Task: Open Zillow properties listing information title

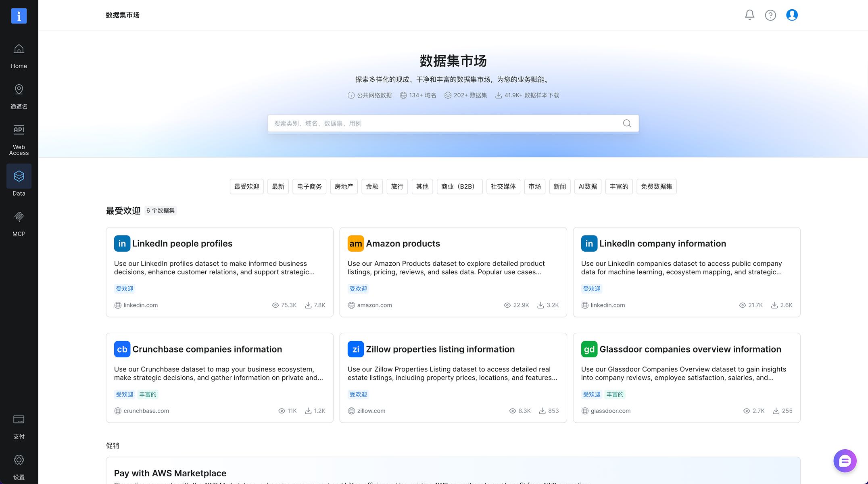Action: (x=440, y=349)
